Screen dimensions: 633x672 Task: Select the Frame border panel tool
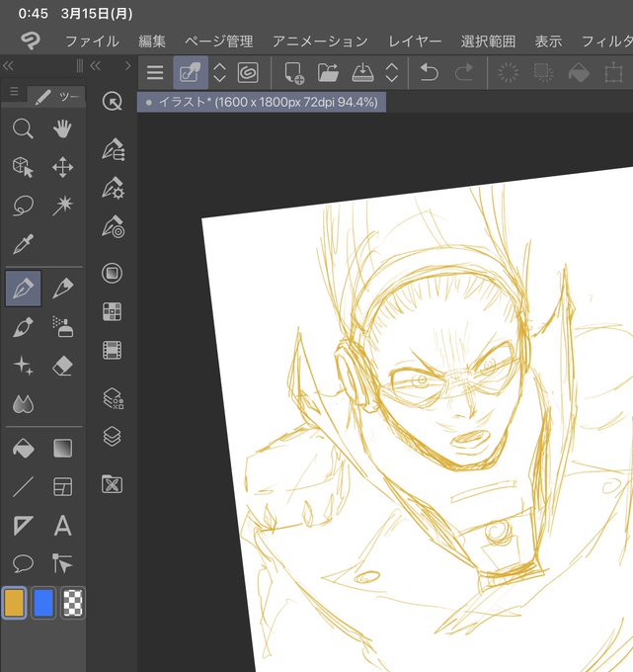point(62,487)
